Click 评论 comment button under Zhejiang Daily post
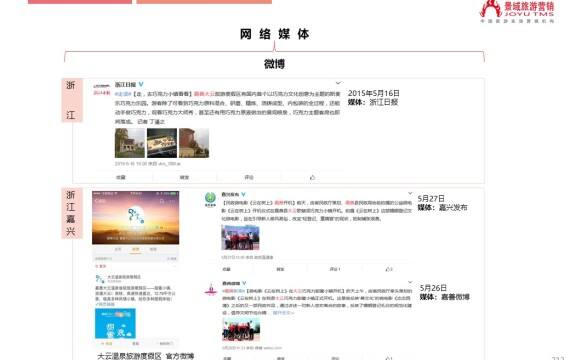Screen dimensions: 570x360 249,177
